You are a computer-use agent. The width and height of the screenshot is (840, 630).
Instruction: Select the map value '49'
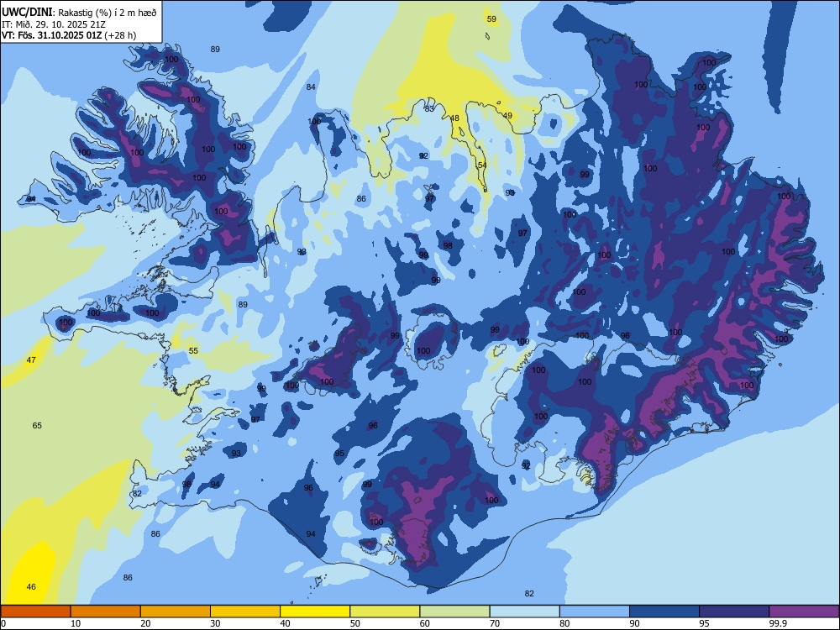tap(507, 115)
